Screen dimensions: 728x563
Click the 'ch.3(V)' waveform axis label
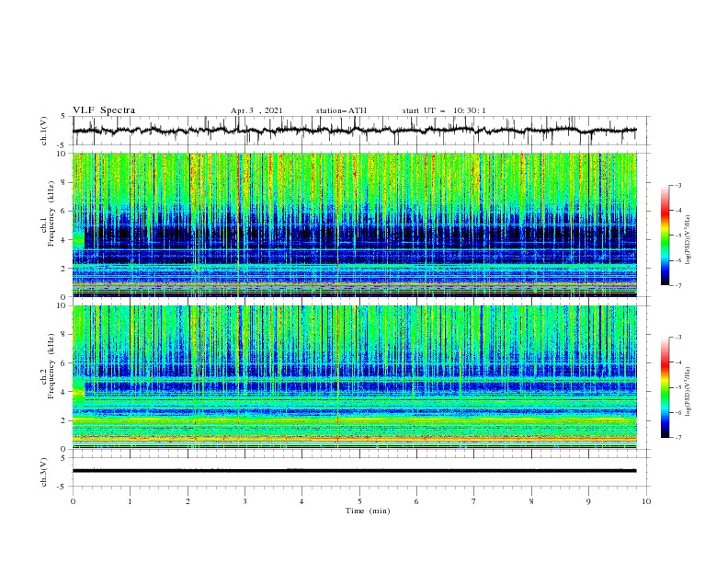44,472
